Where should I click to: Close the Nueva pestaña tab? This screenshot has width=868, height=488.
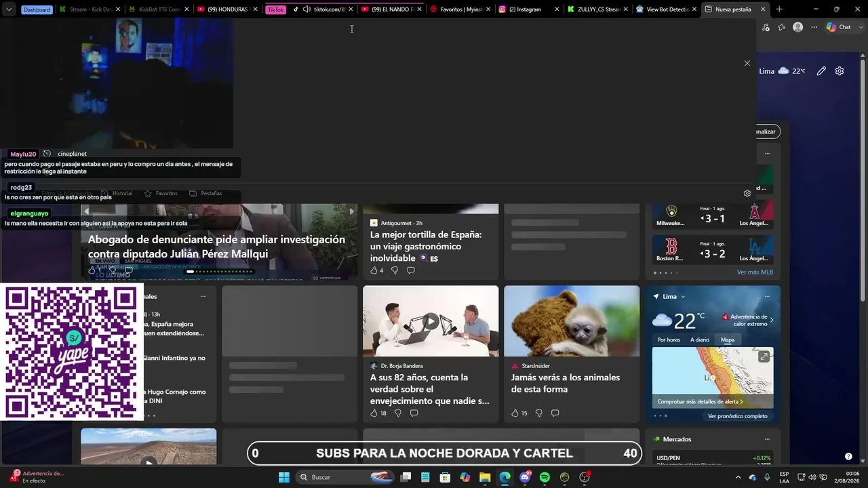[763, 9]
